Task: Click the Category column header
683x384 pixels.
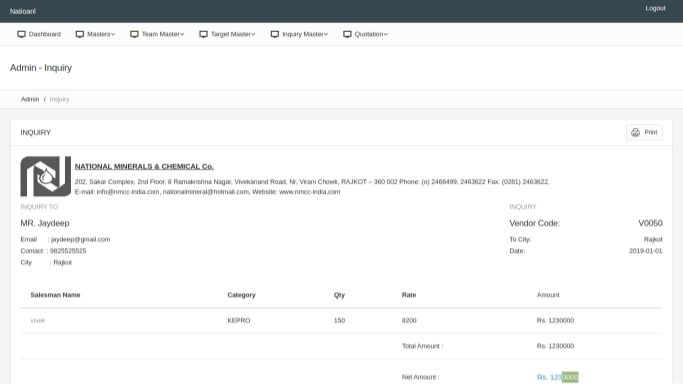Action: coord(241,295)
